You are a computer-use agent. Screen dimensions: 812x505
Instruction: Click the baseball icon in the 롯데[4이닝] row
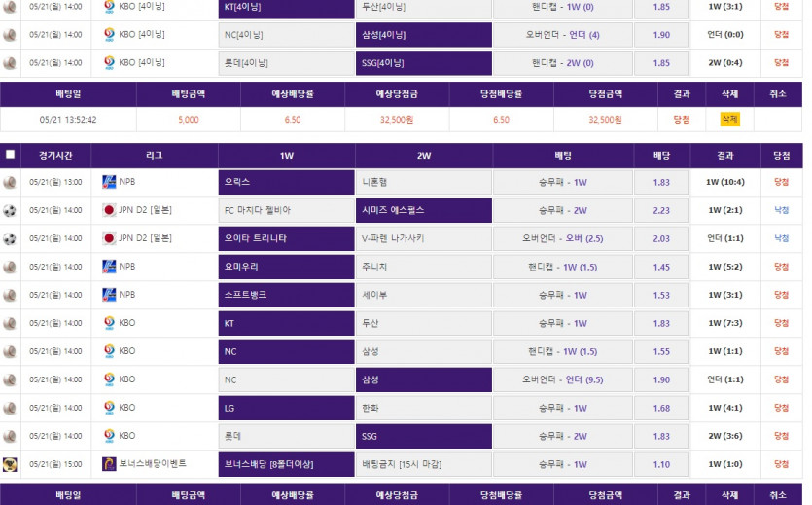point(10,63)
